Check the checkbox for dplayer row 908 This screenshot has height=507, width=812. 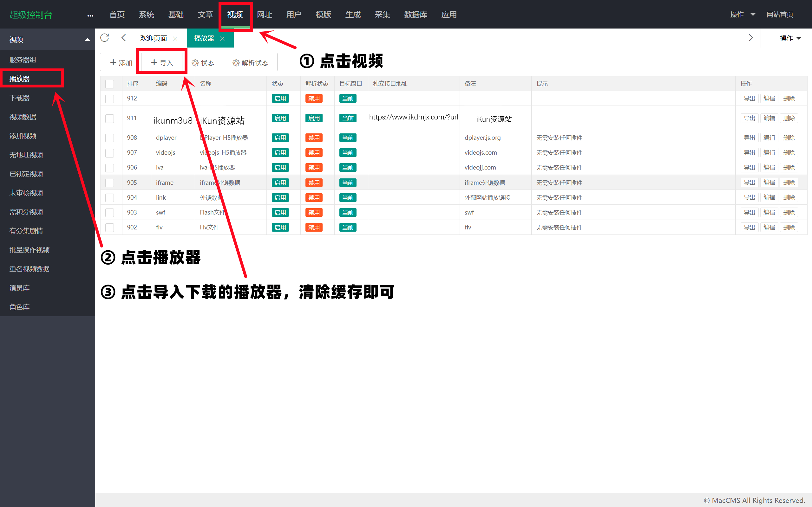point(109,138)
